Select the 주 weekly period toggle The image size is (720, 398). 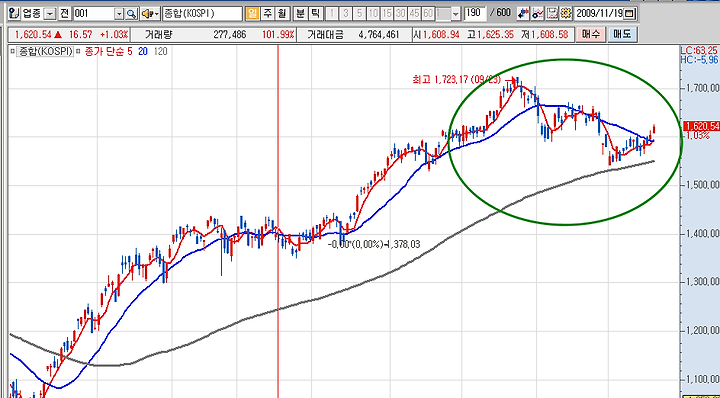(x=267, y=14)
